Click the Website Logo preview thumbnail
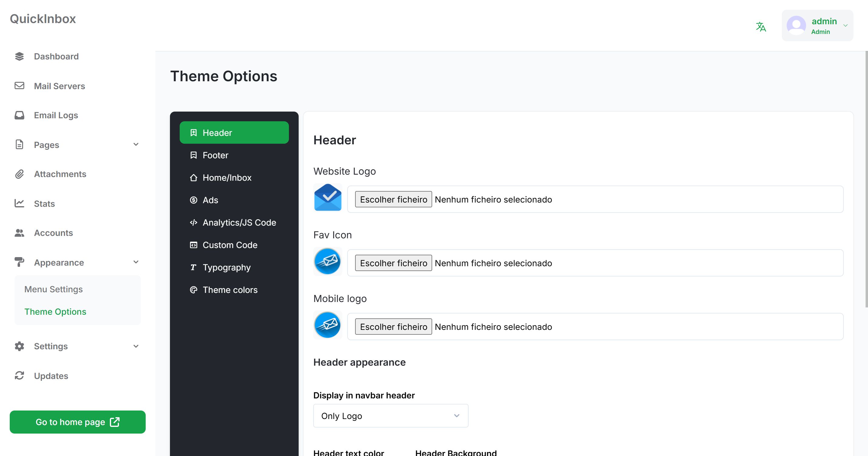Viewport: 868px width, 456px height. 327,198
